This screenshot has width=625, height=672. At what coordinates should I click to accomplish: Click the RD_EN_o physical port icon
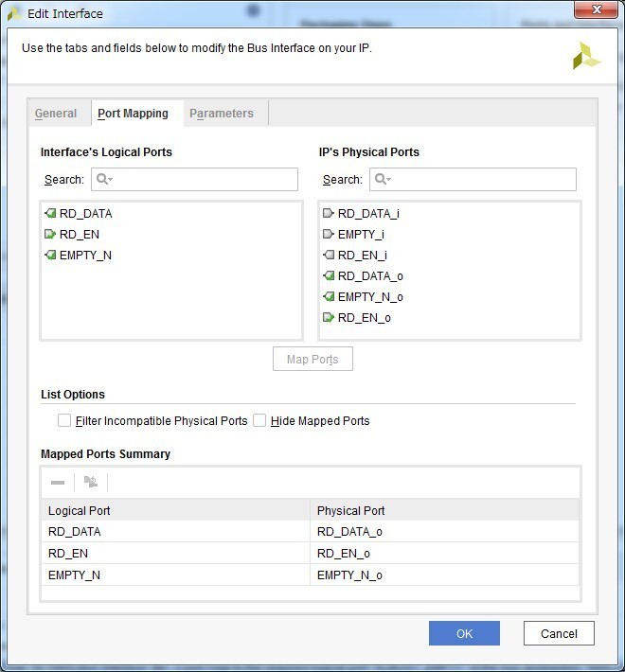pos(329,318)
